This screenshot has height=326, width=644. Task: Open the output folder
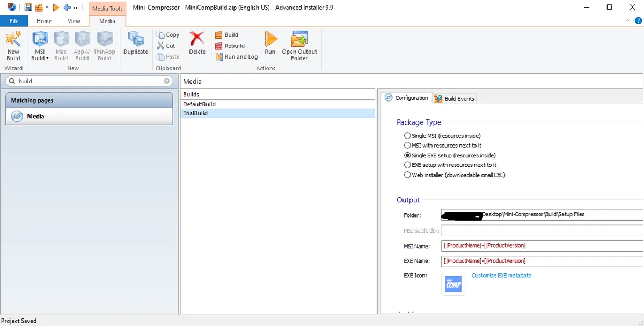tap(299, 46)
